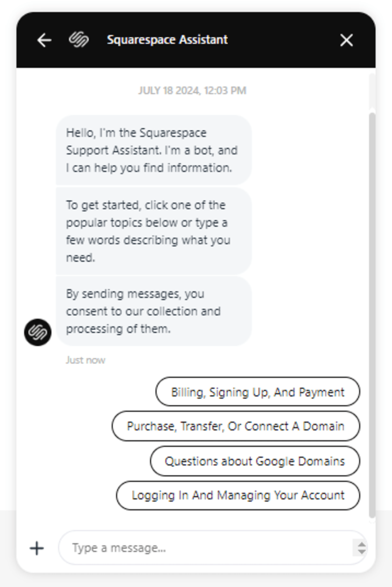This screenshot has height=587, width=392.
Task: Click the consent message bubble
Action: tap(153, 311)
